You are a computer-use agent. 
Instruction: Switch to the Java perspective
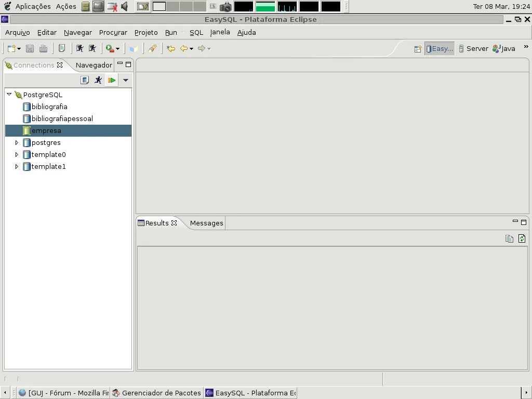(x=504, y=49)
